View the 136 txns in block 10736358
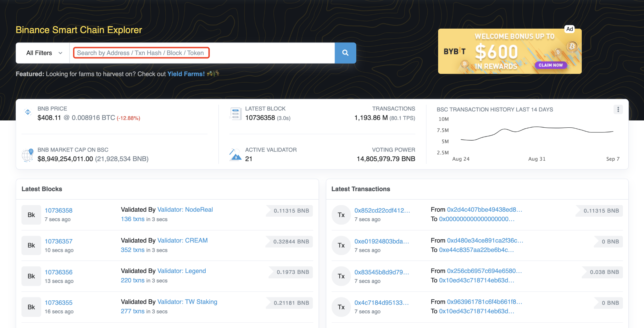The image size is (644, 328). click(x=133, y=219)
